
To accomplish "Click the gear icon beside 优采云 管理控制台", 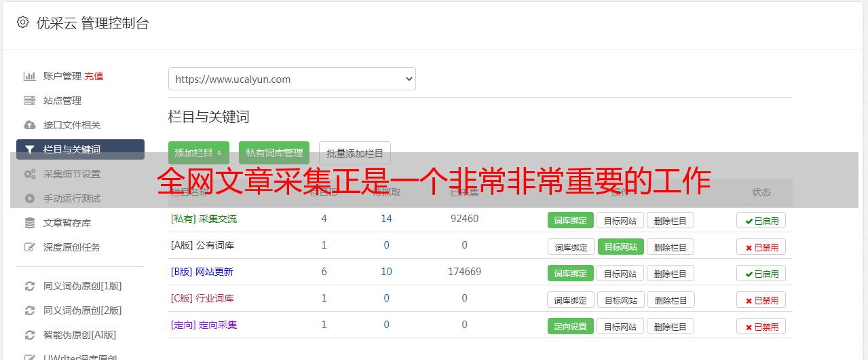I will coord(22,22).
